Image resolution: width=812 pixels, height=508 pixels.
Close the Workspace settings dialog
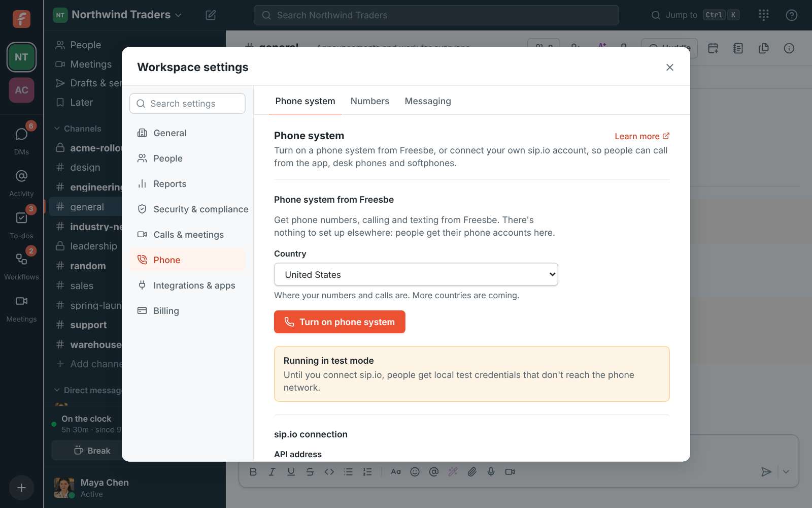(670, 67)
